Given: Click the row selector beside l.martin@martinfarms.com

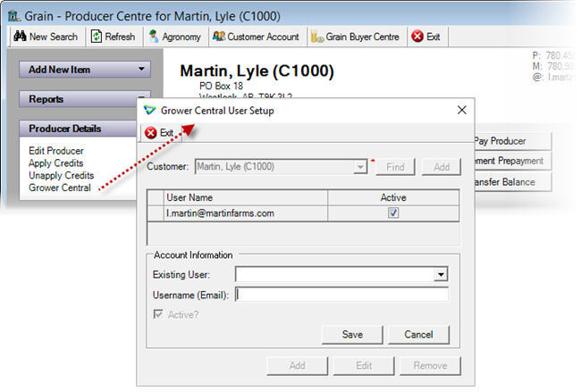Looking at the screenshot, I should (156, 213).
